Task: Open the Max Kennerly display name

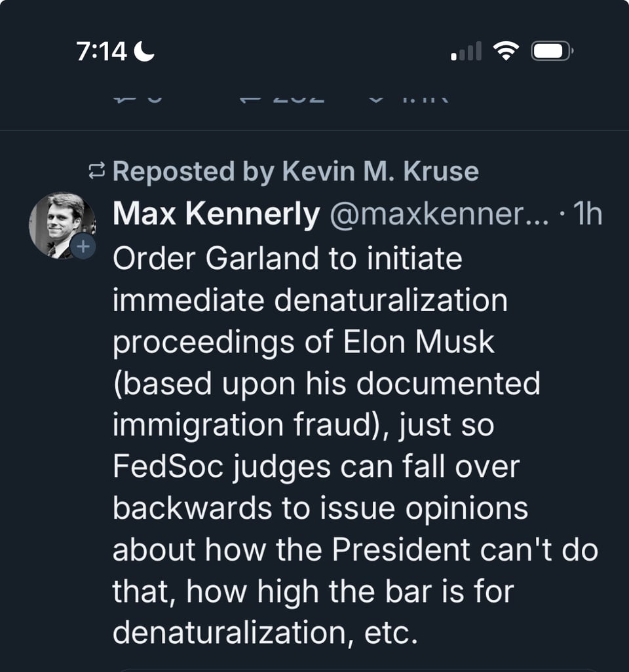Action: (216, 214)
